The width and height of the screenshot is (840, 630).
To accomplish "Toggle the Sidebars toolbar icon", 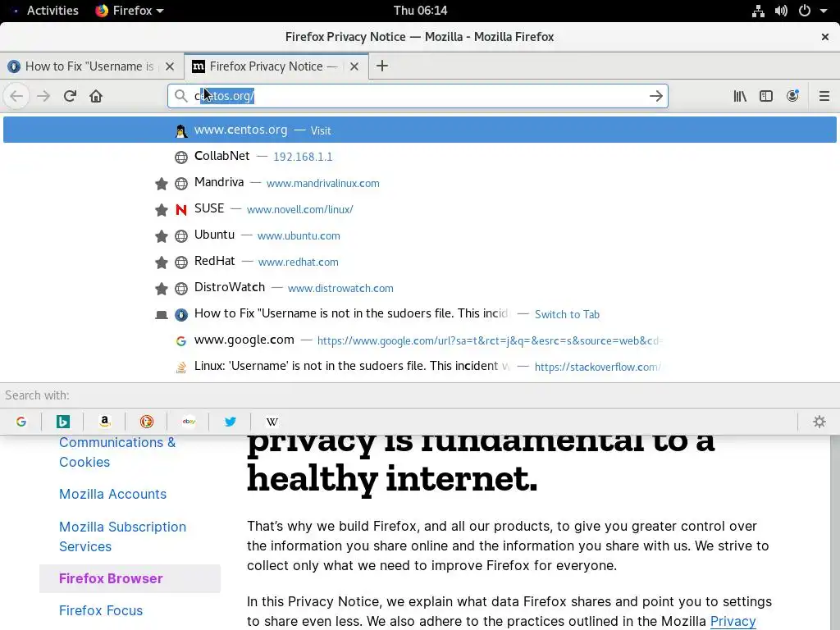I will [x=766, y=97].
